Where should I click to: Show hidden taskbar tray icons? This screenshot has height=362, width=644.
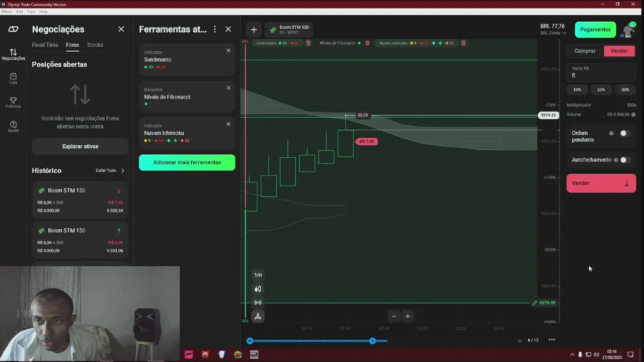pyautogui.click(x=572, y=354)
